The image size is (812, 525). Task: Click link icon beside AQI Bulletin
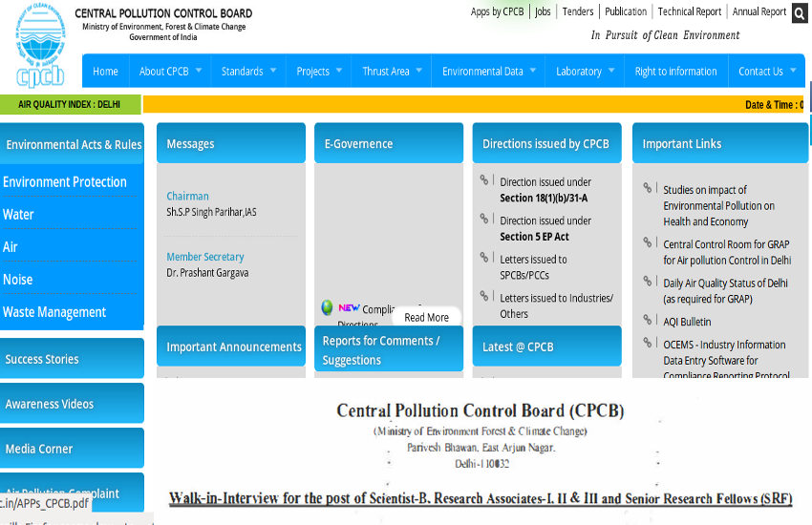coord(648,321)
